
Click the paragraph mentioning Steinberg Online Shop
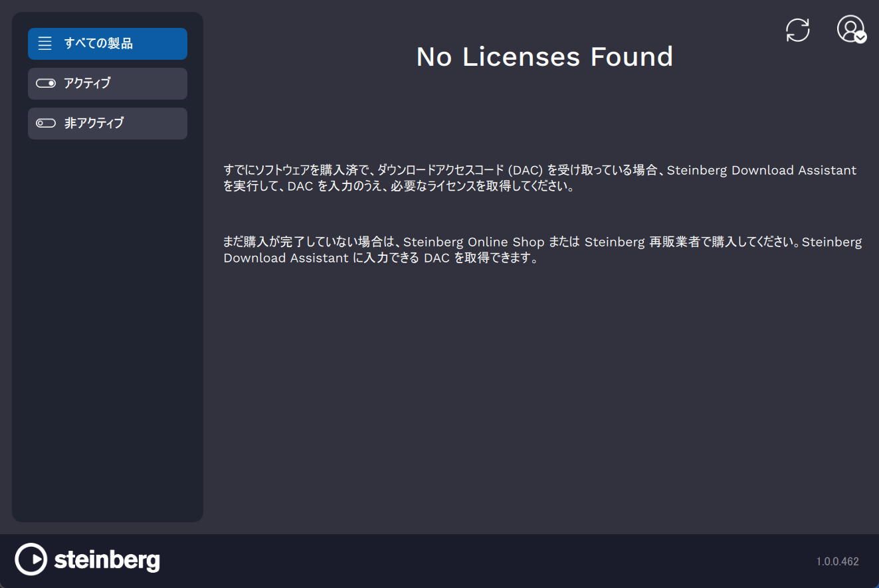pyautogui.click(x=542, y=250)
